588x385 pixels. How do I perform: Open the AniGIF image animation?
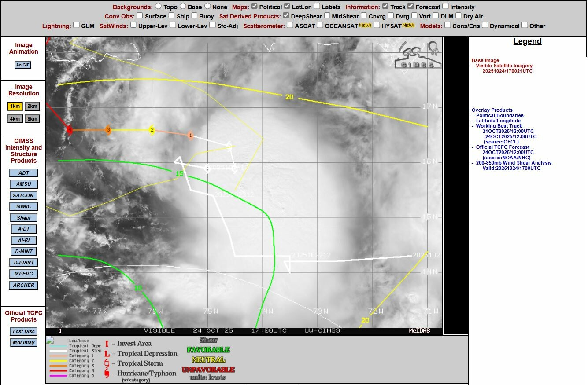click(23, 65)
